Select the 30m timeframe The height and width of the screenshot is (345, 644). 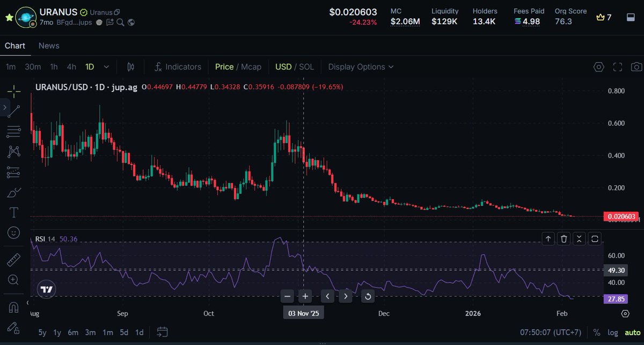click(x=33, y=67)
